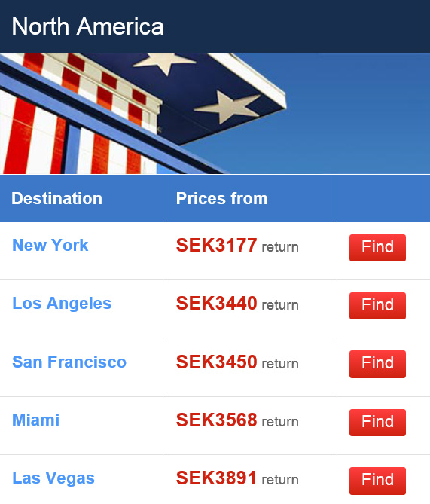430x504 pixels.
Task: Click Find button for Los Angeles
Action: click(377, 306)
